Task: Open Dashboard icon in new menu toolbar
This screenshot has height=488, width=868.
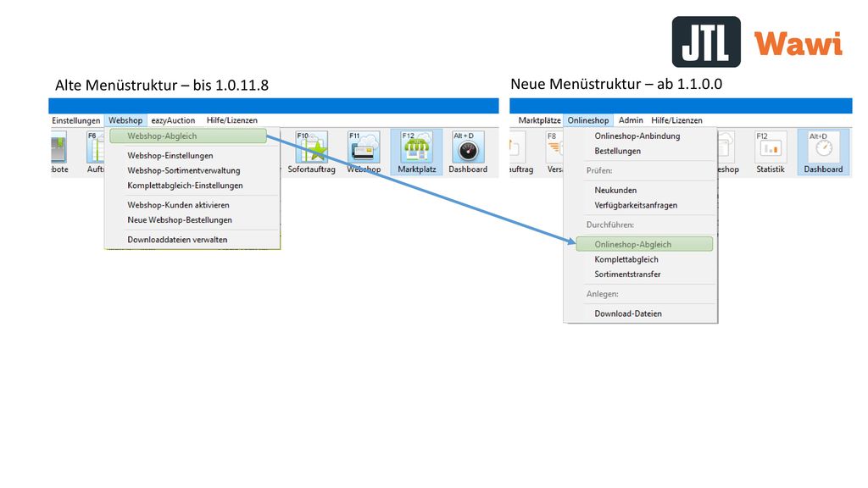Action: [823, 152]
